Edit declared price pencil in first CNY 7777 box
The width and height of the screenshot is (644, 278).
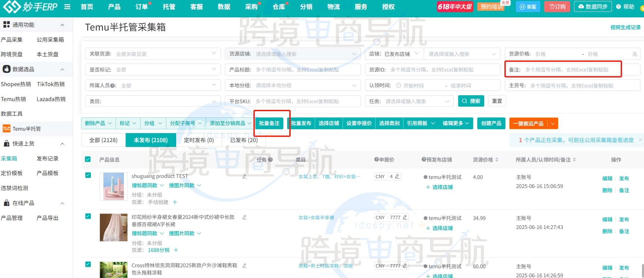click(405, 218)
